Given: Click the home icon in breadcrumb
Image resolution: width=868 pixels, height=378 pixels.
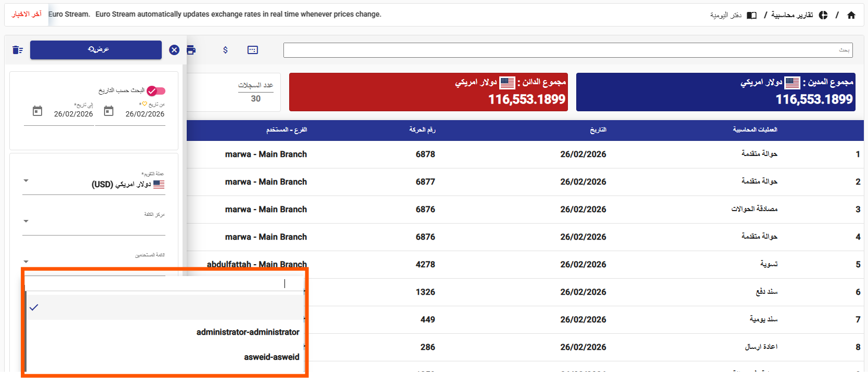Looking at the screenshot, I should coord(851,15).
